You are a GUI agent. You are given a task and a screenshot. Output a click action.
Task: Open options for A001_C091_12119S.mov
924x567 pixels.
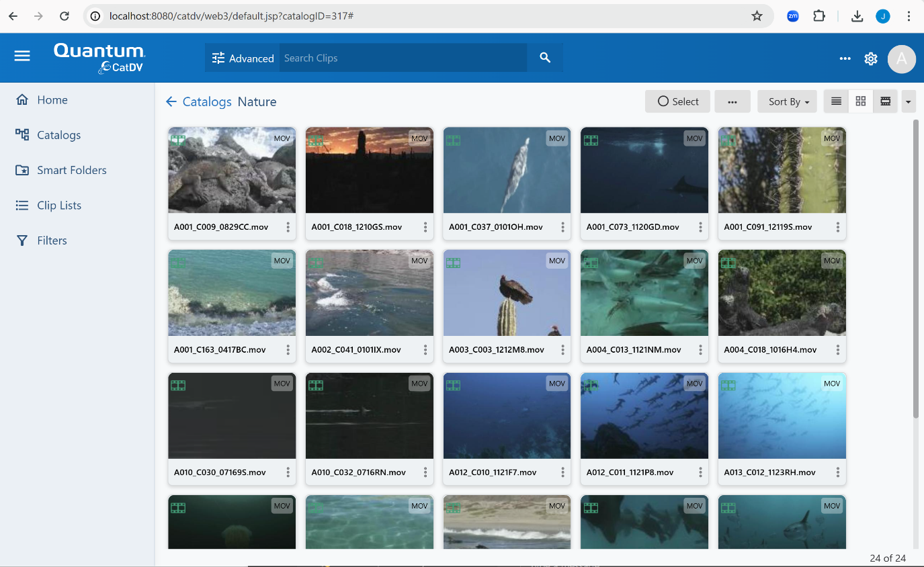838,227
